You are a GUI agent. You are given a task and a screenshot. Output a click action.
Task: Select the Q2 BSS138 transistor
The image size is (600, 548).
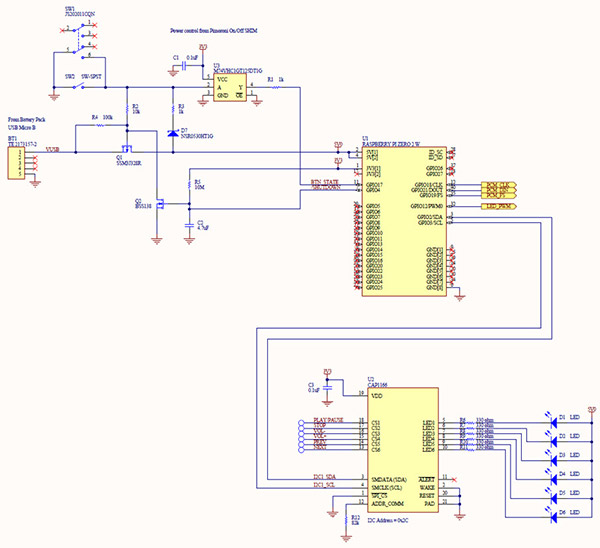click(x=155, y=205)
